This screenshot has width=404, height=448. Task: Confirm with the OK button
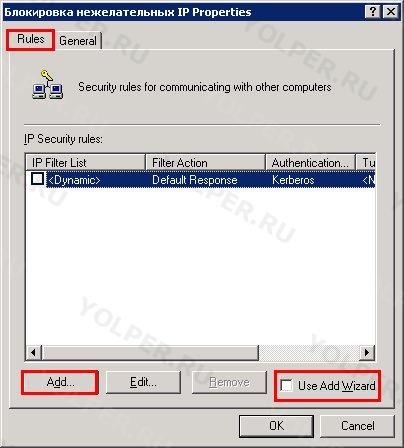276,426
